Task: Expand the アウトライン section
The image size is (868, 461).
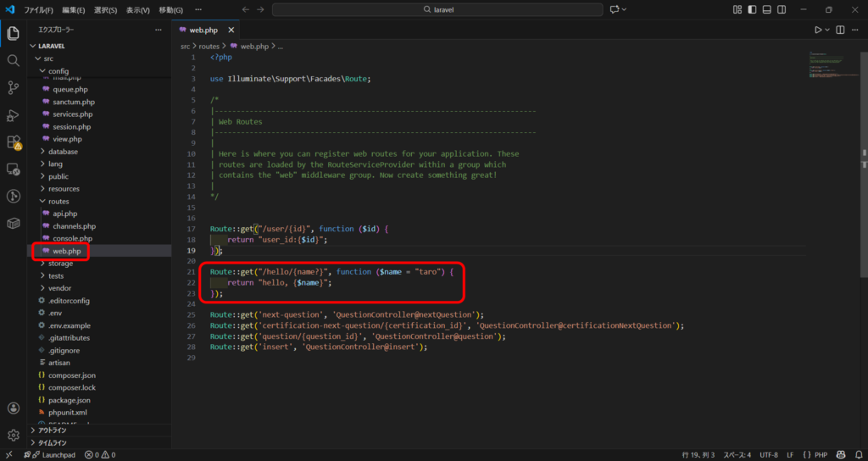Action: tap(53, 430)
